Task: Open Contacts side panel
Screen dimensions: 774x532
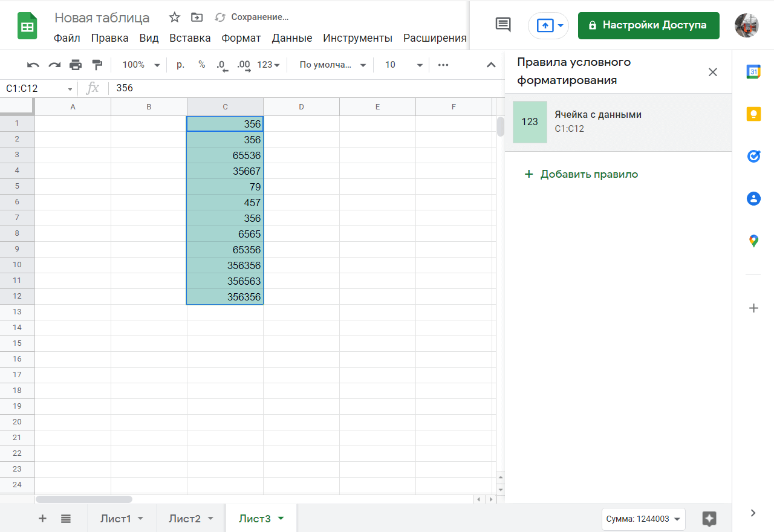Action: [x=753, y=198]
